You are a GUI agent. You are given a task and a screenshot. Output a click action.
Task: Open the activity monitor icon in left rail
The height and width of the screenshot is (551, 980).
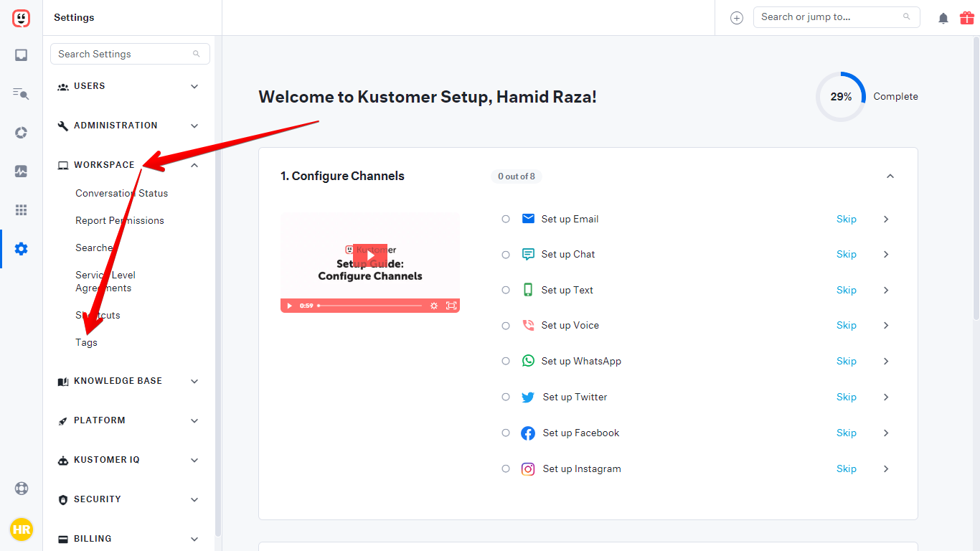[x=22, y=171]
